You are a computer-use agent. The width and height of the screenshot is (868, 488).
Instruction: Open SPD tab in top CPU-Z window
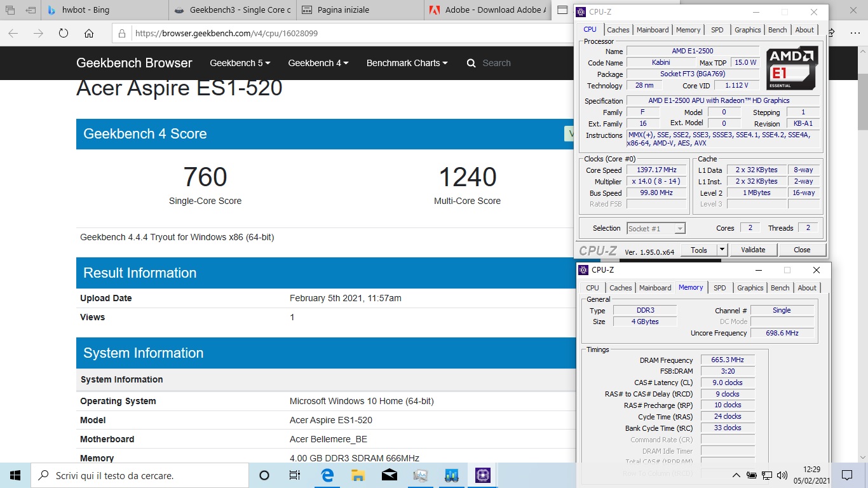click(717, 30)
